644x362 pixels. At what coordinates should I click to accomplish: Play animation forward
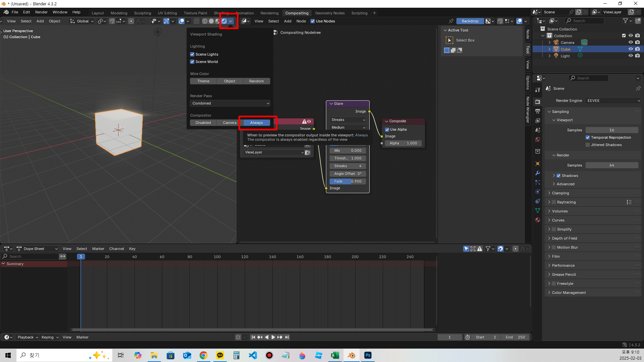pyautogui.click(x=273, y=337)
